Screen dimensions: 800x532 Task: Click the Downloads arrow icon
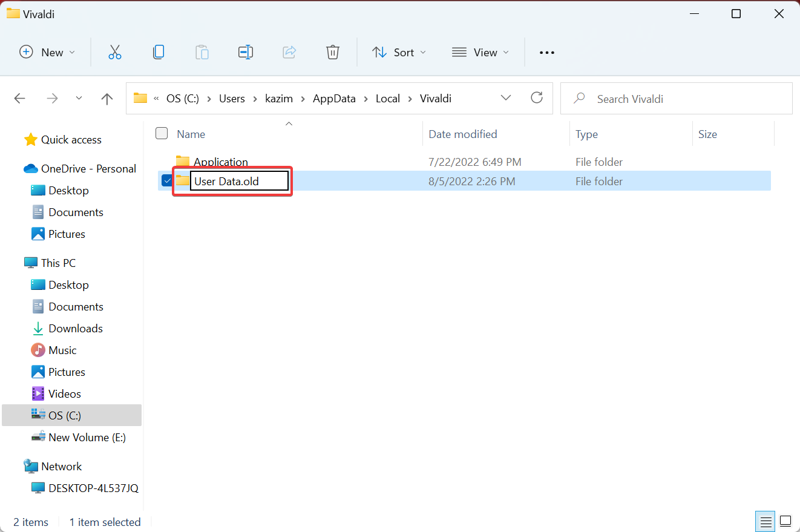point(38,329)
